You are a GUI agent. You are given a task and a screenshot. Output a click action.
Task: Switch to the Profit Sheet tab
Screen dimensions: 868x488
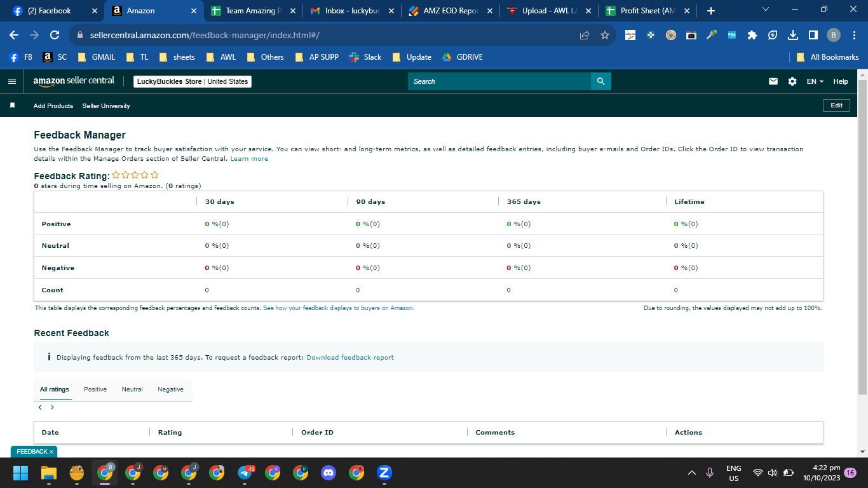click(x=648, y=11)
